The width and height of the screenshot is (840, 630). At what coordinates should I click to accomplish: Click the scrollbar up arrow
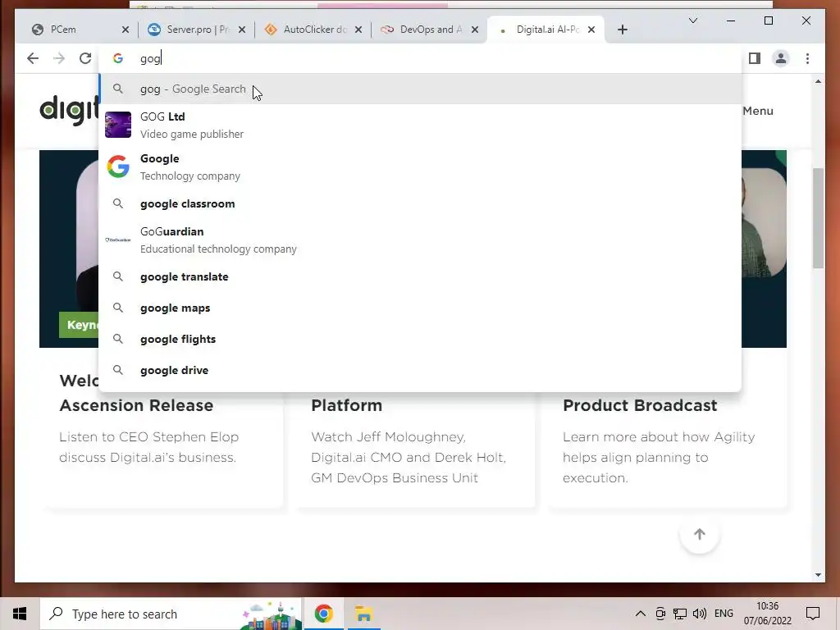point(818,81)
